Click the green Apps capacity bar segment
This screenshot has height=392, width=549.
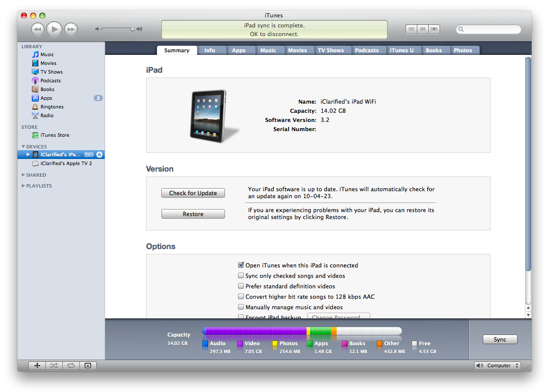click(x=321, y=331)
